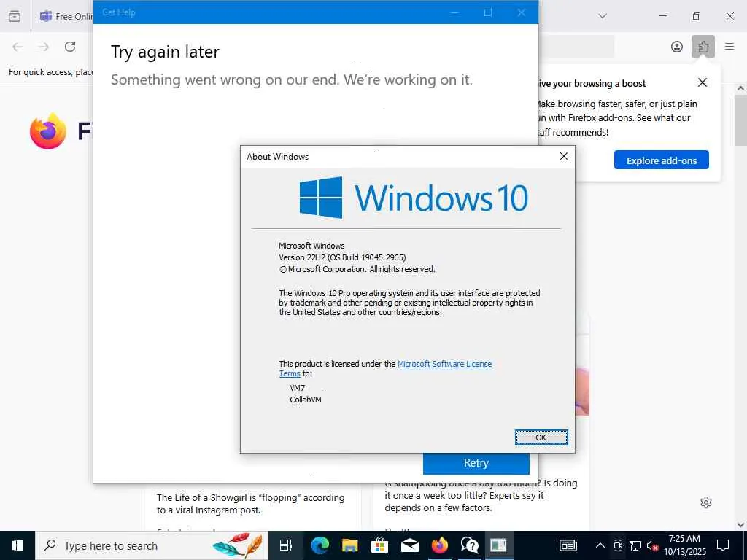Switch to Firefox via taskbar icon
Image resolution: width=747 pixels, height=560 pixels.
440,545
